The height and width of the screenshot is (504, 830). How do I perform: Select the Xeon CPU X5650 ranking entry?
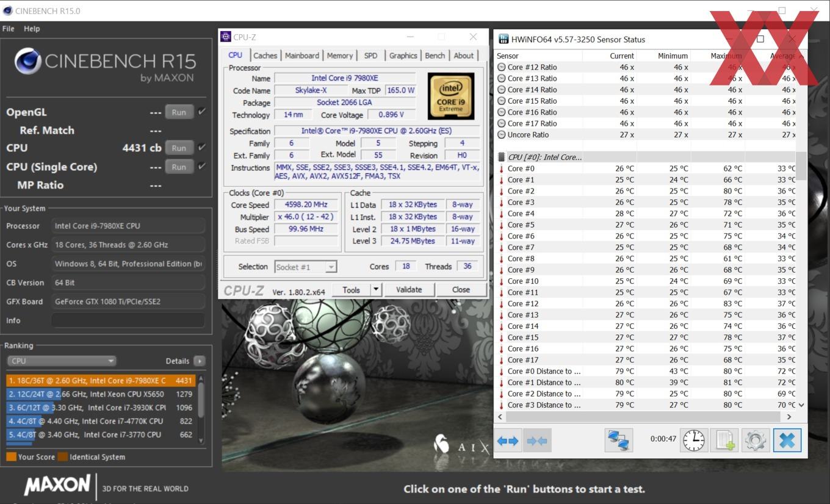click(x=101, y=394)
